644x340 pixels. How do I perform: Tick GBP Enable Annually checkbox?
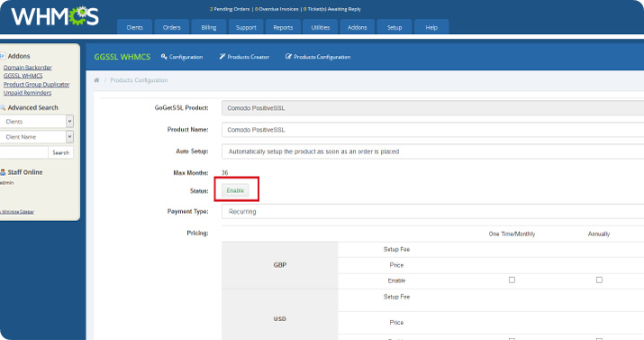click(599, 280)
